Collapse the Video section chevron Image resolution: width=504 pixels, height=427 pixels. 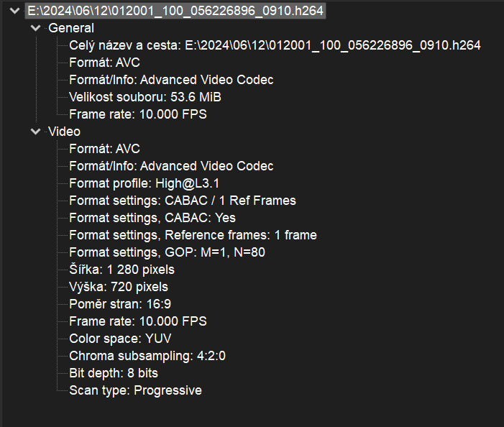tap(36, 132)
